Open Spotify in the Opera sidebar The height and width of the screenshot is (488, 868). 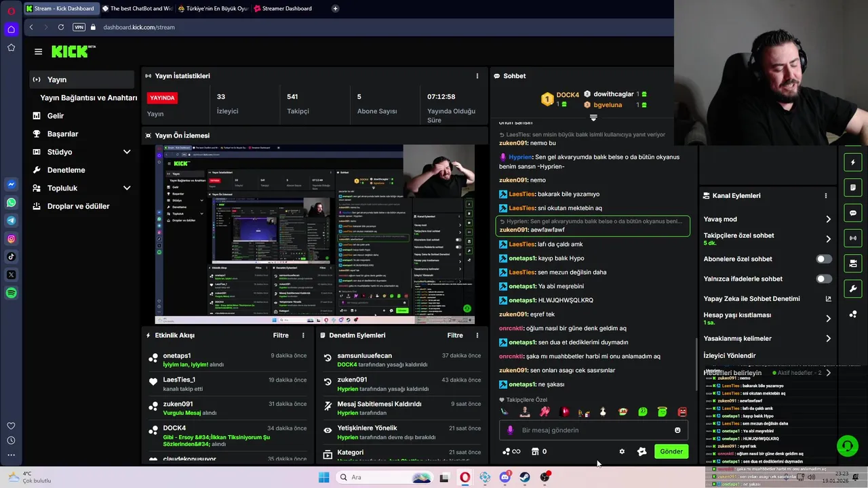coord(11,293)
